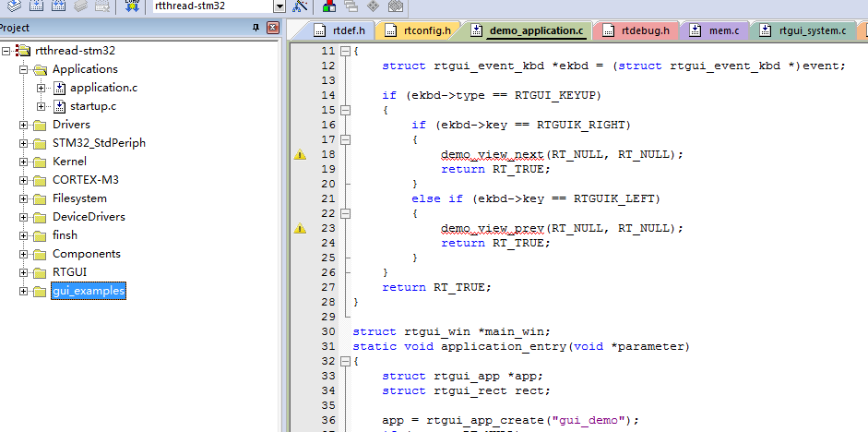Open the Manage Project Items colored-boxes icon
Screen dimensions: 868x432
(328, 6)
